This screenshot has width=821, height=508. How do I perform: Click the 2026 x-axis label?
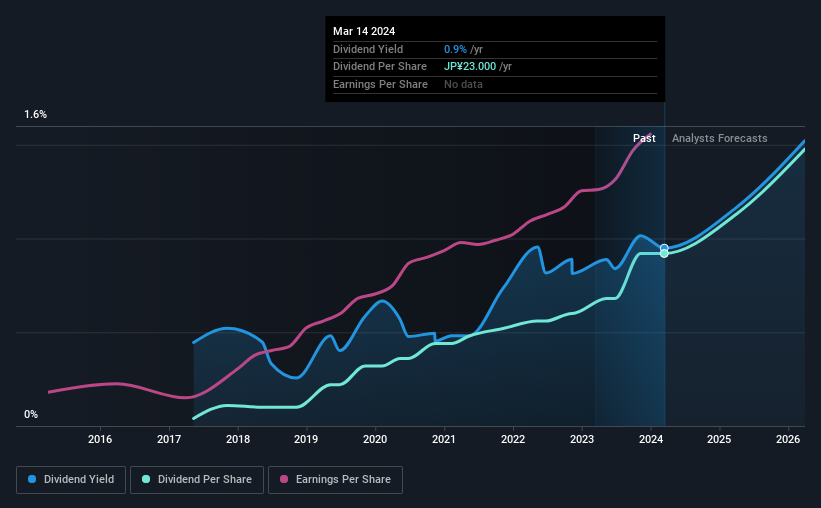tap(787, 439)
